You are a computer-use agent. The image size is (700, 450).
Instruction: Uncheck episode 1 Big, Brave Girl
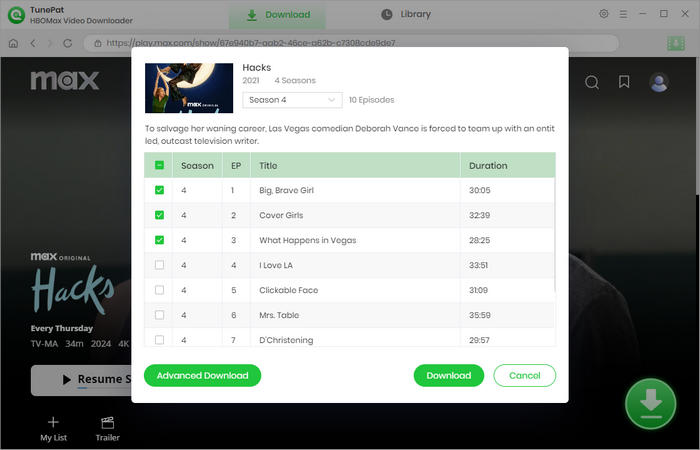tap(159, 190)
